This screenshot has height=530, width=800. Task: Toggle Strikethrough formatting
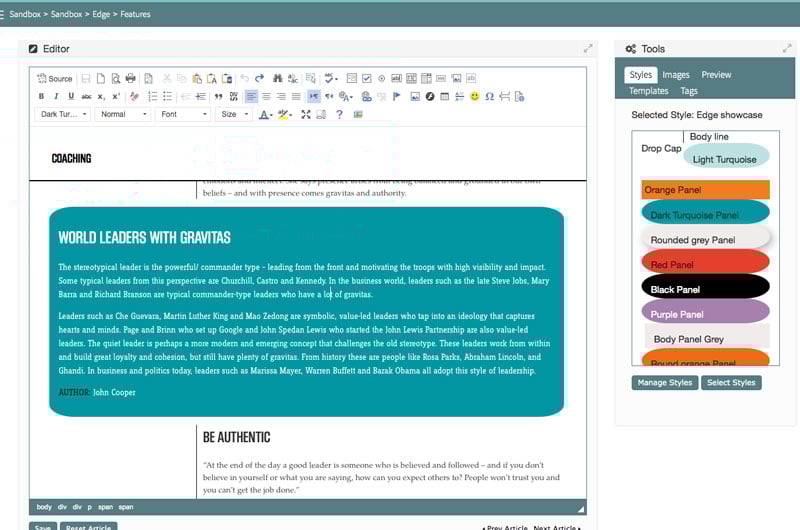(x=86, y=96)
